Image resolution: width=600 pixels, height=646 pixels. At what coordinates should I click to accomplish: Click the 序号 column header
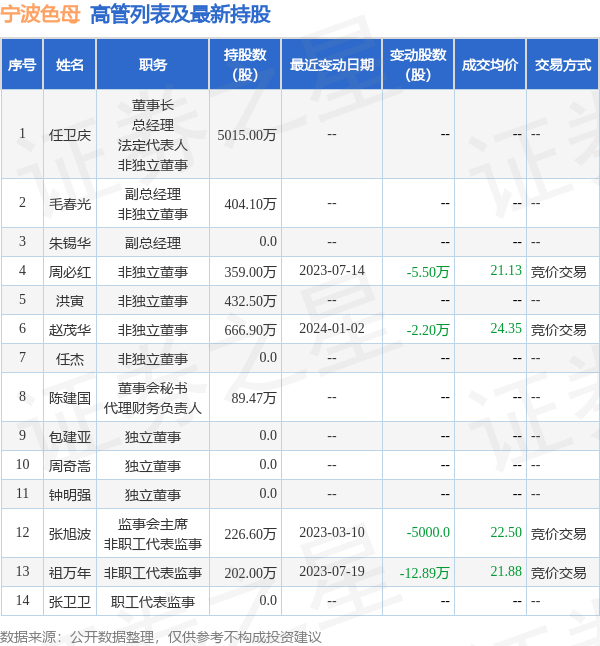(22, 65)
